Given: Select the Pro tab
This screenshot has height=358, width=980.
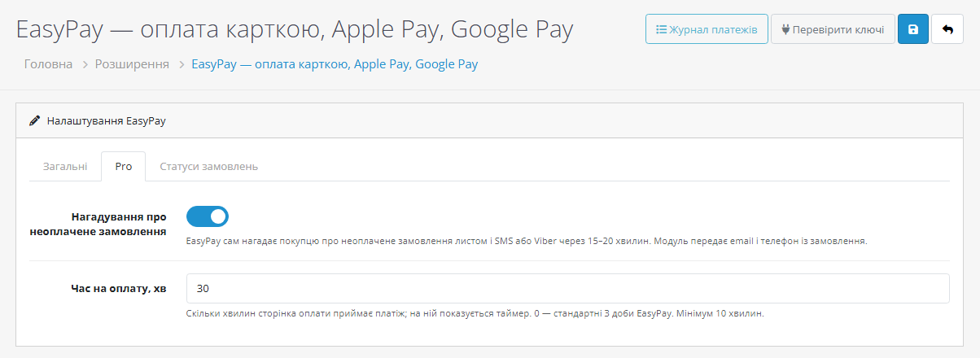Looking at the screenshot, I should pos(123,166).
